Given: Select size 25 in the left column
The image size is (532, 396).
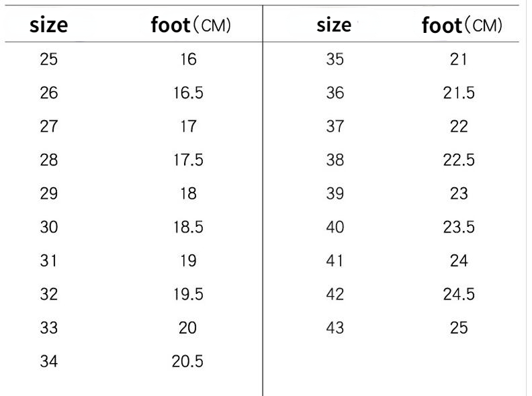Looking at the screenshot, I should pos(48,59).
